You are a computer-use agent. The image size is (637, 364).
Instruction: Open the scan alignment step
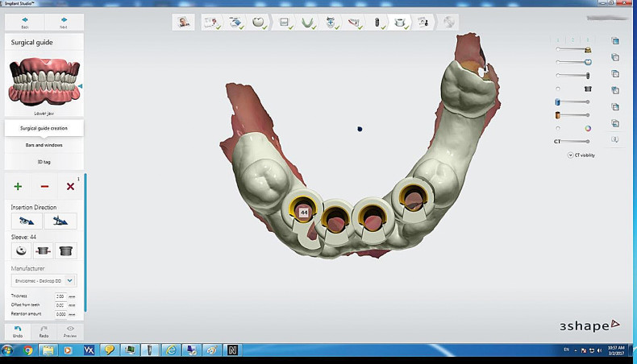(331, 23)
